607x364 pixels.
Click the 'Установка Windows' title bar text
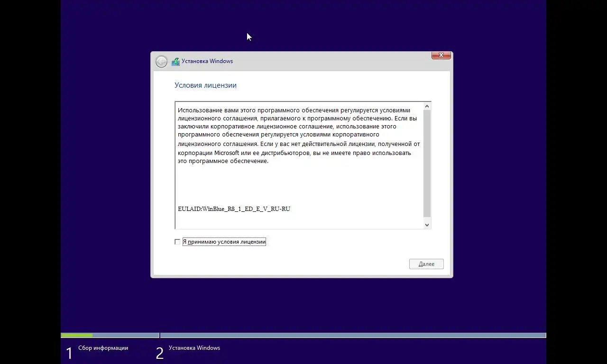[x=207, y=61]
